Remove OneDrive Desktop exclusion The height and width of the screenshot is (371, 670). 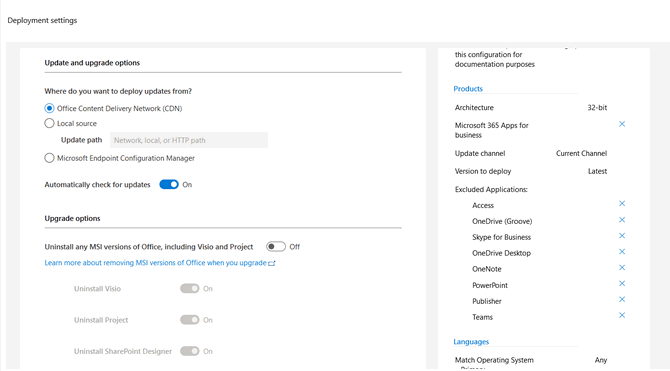622,251
